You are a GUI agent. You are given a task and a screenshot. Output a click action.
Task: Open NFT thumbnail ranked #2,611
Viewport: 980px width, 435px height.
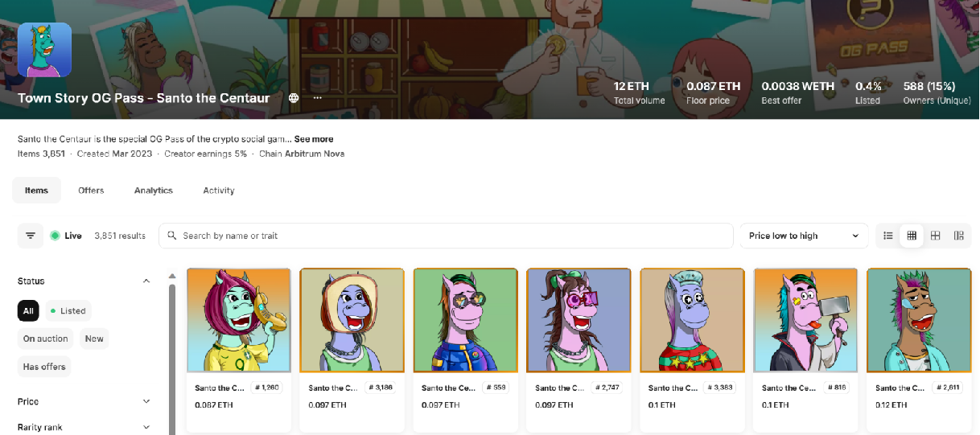tap(920, 320)
